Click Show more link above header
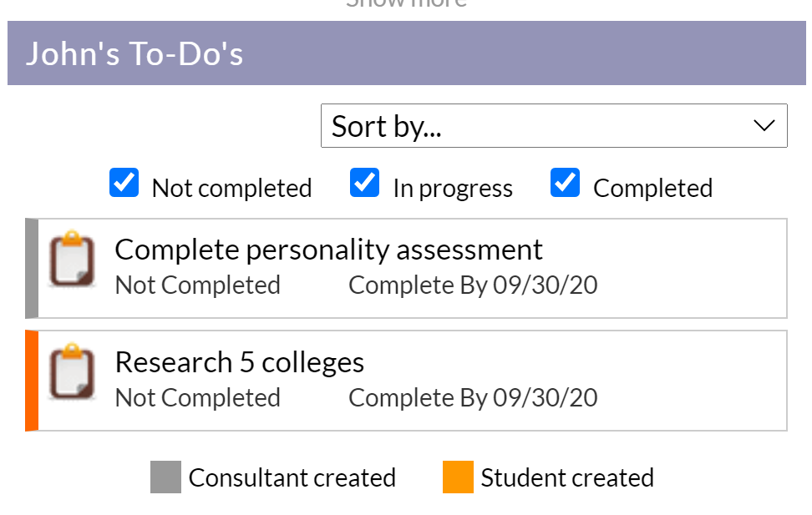 point(407,3)
